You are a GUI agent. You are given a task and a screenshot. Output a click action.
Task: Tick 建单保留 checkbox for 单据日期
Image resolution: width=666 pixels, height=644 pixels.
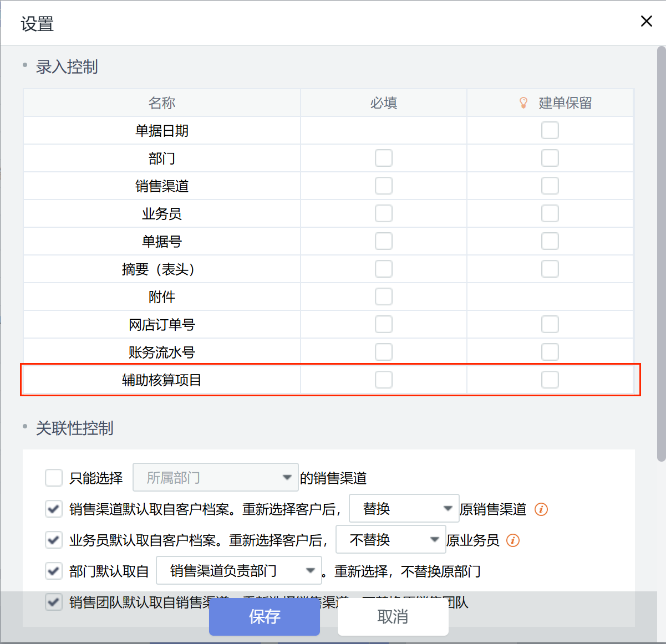(x=550, y=130)
